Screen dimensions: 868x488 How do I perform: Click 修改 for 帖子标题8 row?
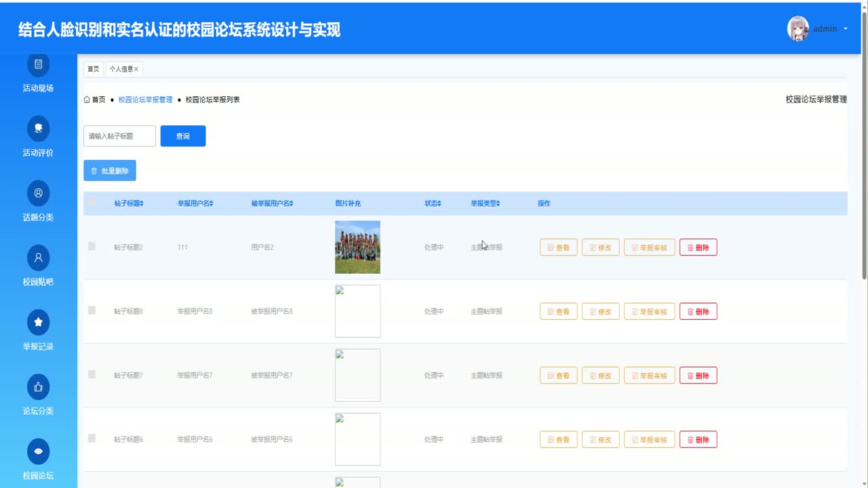coord(601,311)
